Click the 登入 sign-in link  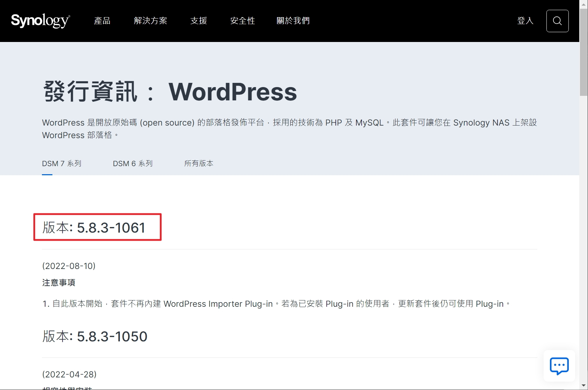tap(525, 21)
